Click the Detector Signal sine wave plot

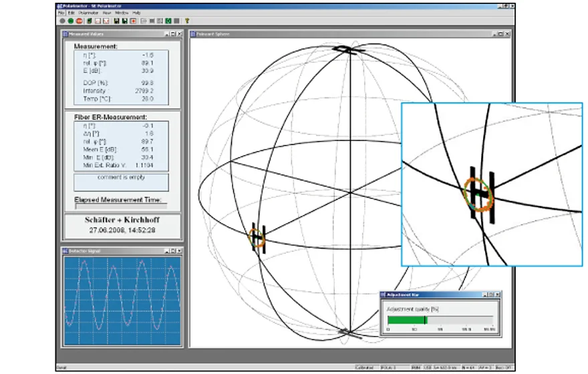point(122,300)
